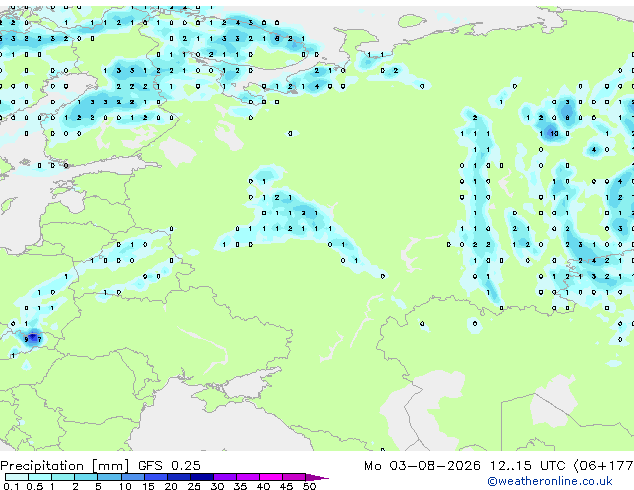Click the '12..15 UTC' time text
This screenshot has height=490, width=634.
click(x=528, y=466)
